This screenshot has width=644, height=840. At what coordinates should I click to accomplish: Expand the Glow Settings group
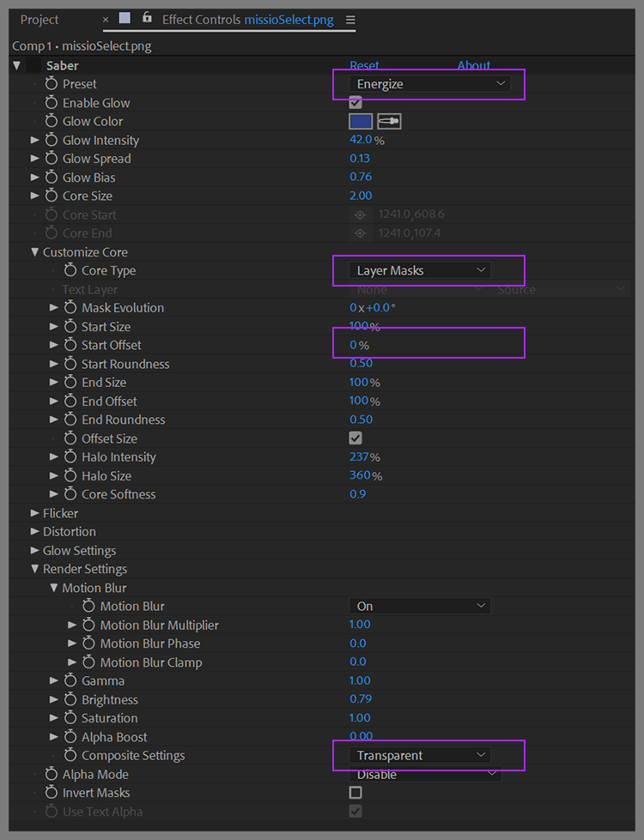(35, 550)
